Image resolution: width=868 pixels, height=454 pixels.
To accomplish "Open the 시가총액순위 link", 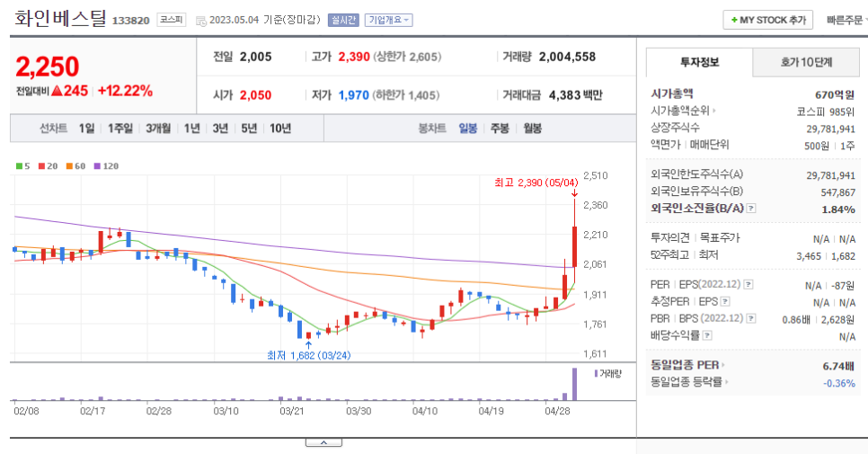I will click(683, 111).
